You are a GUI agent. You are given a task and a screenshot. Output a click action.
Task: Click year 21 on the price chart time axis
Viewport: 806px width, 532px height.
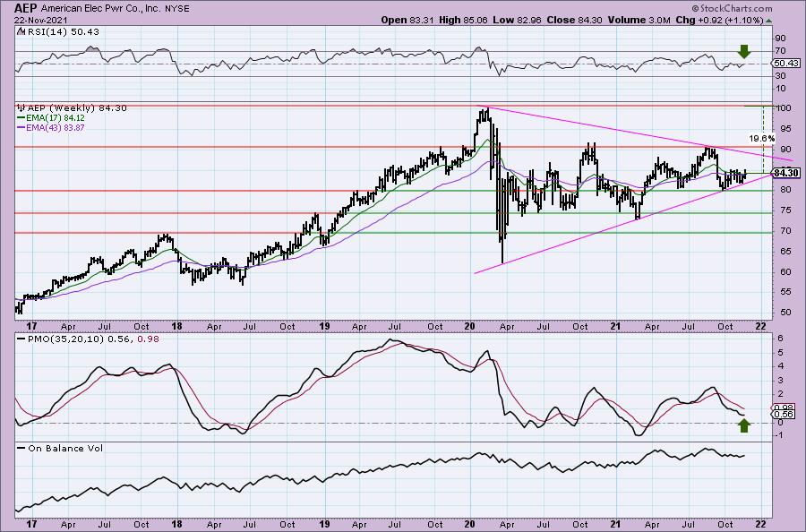pos(615,326)
